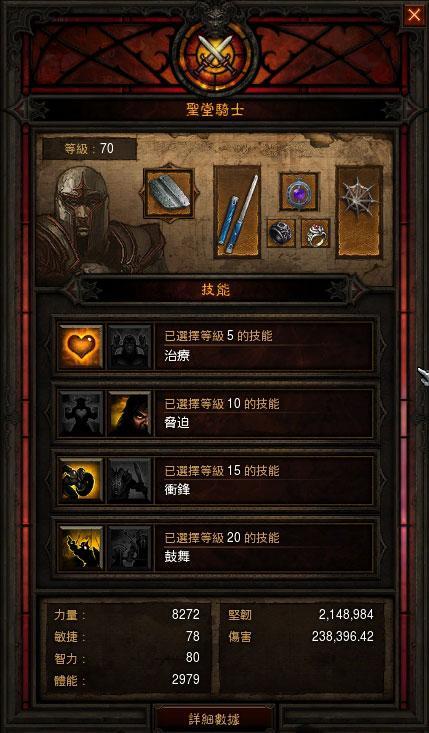429x733 pixels.
Task: Select the 治療 heart skill icon
Action: pyautogui.click(x=81, y=347)
